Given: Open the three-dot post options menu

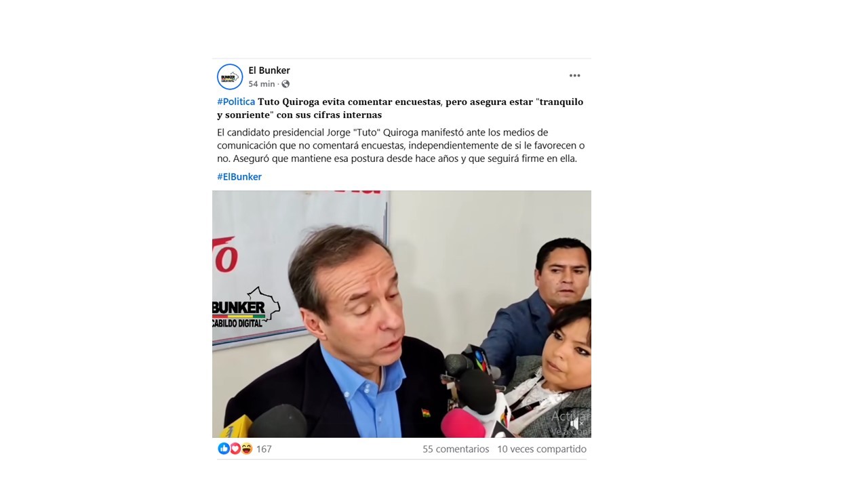Looking at the screenshot, I should [x=574, y=76].
